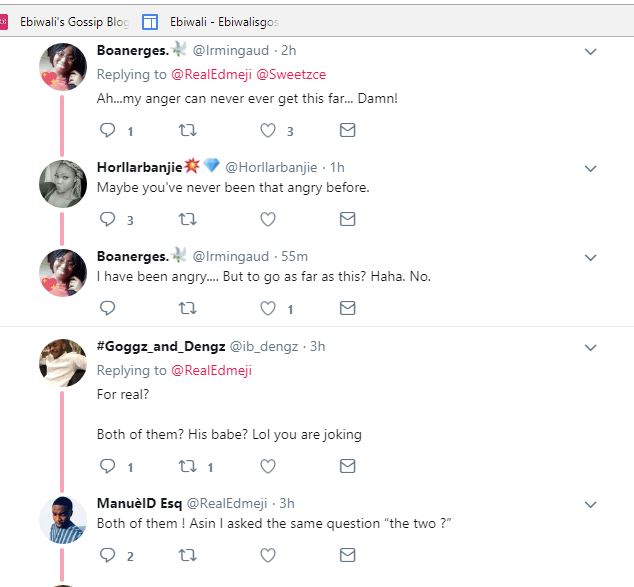Open more options on Horllarbanjie's tweet
This screenshot has width=634, height=587.
click(x=591, y=168)
